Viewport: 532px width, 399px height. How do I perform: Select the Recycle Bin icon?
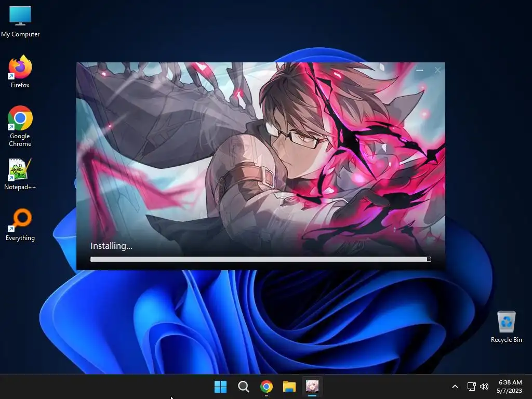(506, 327)
